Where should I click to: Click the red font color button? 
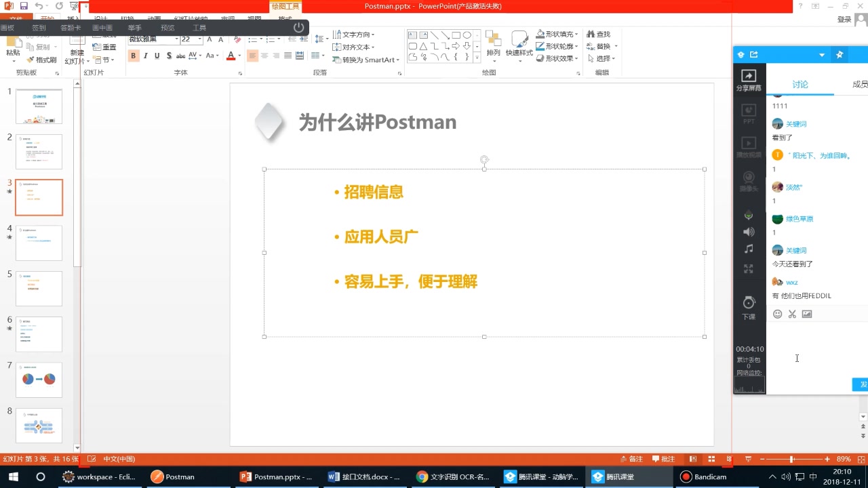(x=231, y=56)
